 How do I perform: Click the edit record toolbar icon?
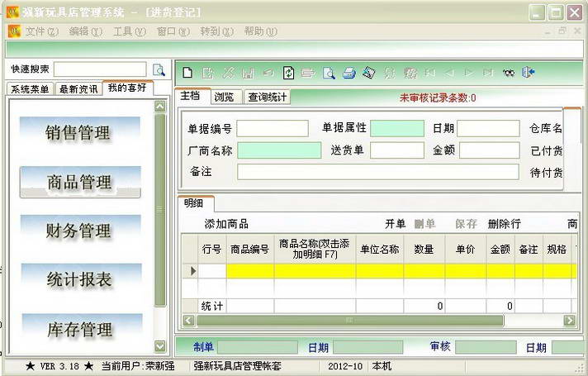pos(207,72)
